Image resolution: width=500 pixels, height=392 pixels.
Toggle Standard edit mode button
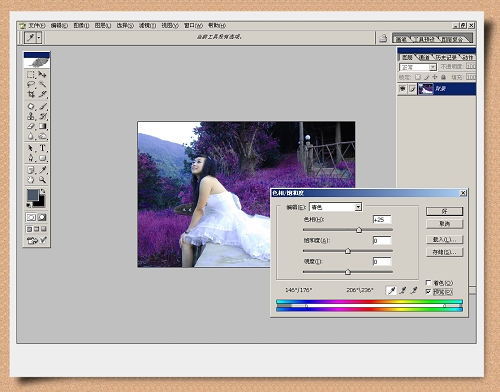tap(31, 217)
